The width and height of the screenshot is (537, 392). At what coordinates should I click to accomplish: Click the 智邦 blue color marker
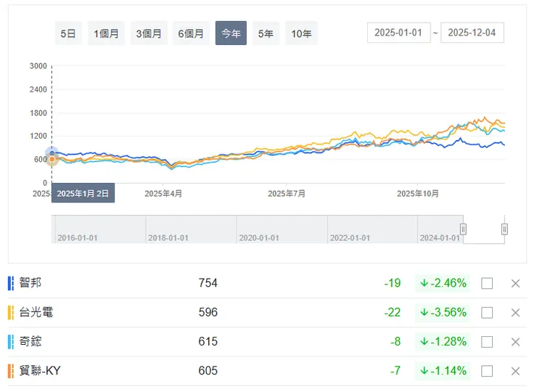(x=11, y=283)
